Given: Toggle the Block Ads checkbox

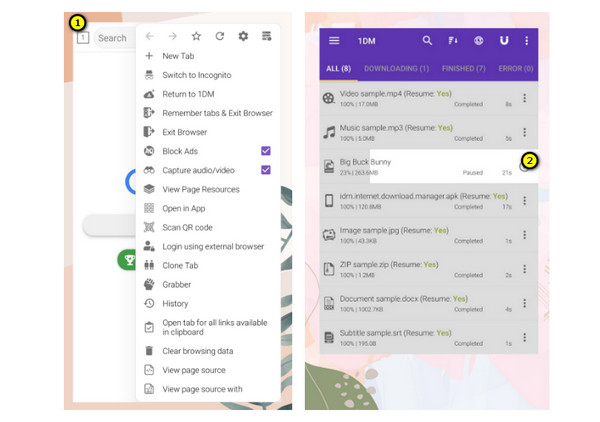Looking at the screenshot, I should [266, 151].
